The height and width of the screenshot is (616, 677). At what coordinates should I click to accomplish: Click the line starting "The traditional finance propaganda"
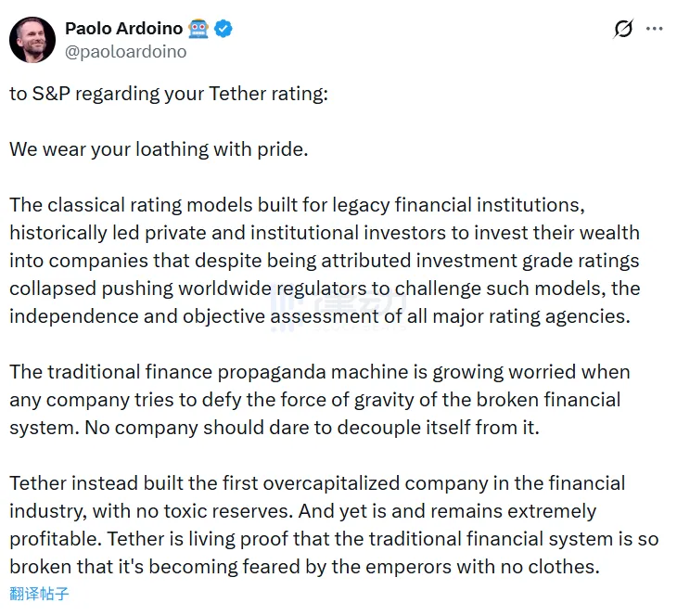(320, 372)
